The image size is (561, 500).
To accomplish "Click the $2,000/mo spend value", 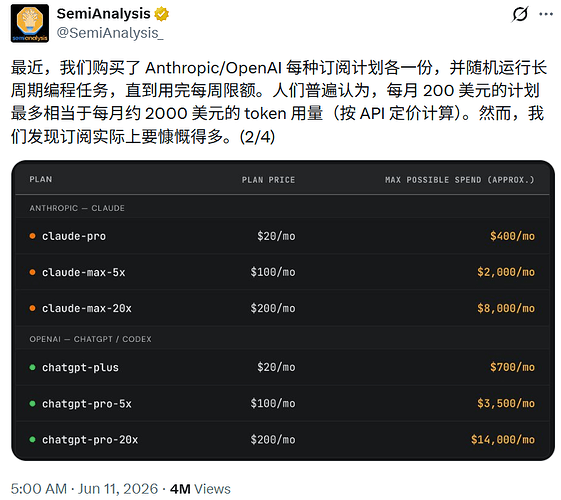I will coord(506,272).
